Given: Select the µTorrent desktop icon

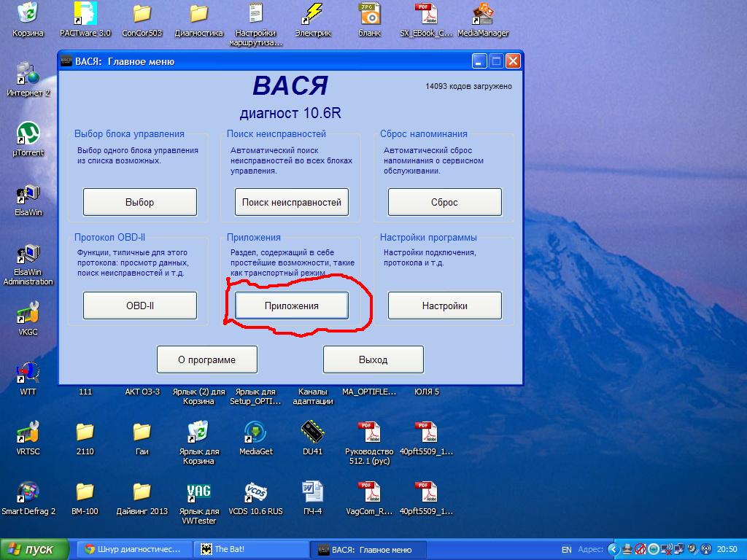Looking at the screenshot, I should click(28, 133).
